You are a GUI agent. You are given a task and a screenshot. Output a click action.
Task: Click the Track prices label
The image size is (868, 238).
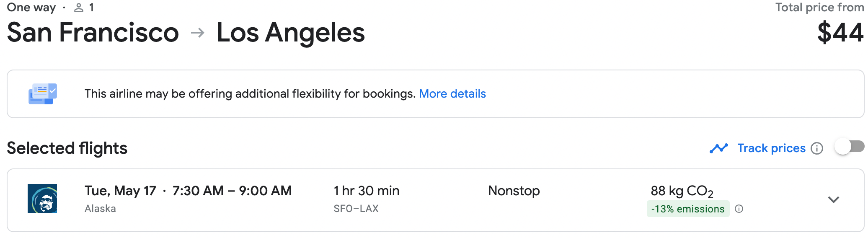(x=771, y=148)
